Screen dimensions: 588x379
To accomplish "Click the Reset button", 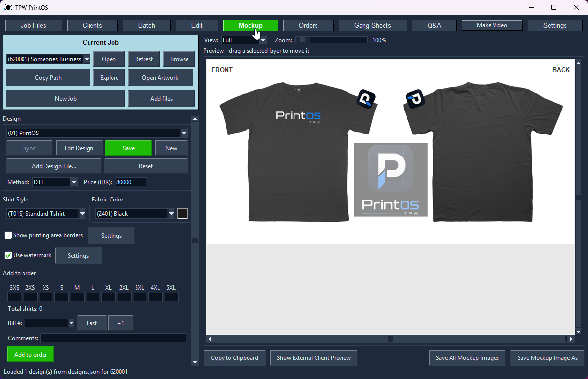I will pos(146,166).
